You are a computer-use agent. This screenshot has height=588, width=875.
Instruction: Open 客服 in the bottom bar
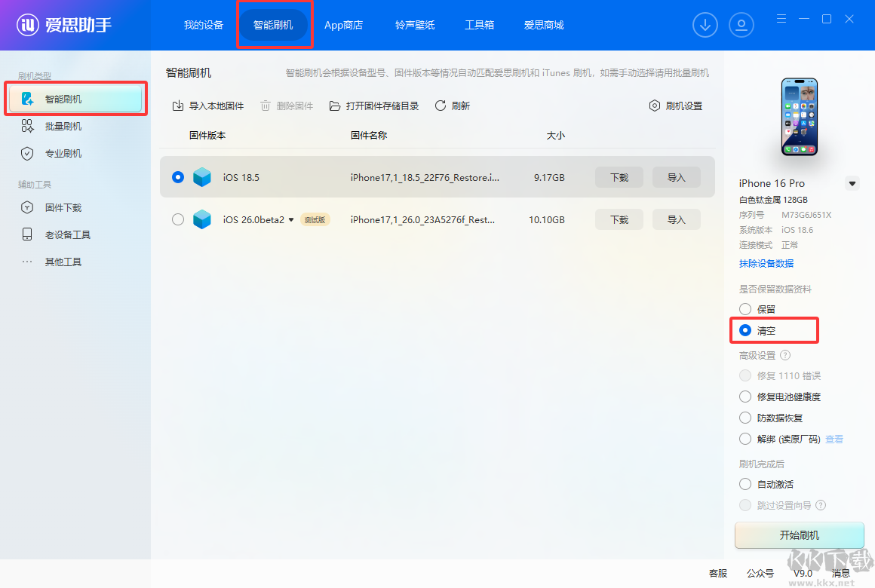point(717,573)
